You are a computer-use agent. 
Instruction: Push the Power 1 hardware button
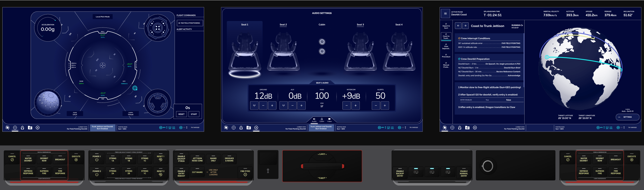coord(97,158)
